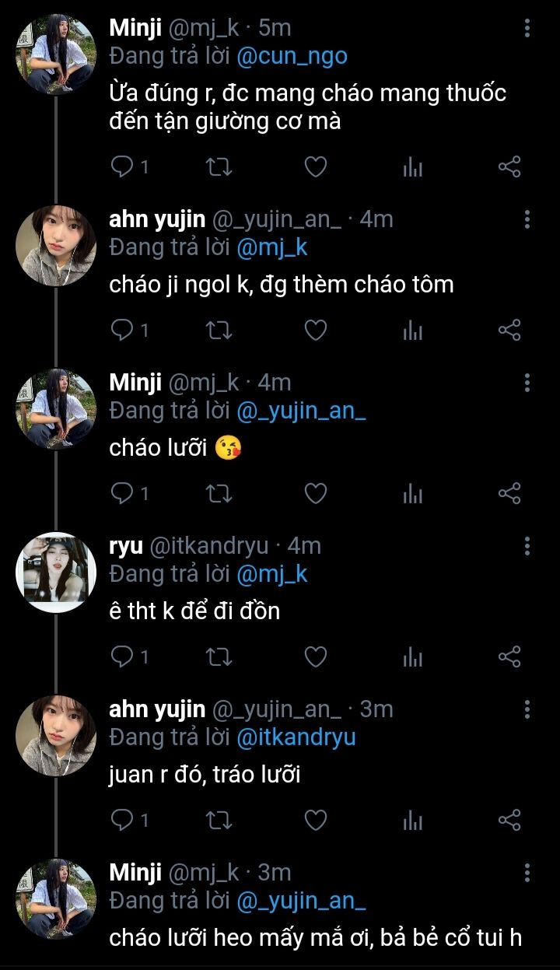The image size is (560, 970).
Task: Open more options on Minji's first tweet
Action: (x=527, y=30)
